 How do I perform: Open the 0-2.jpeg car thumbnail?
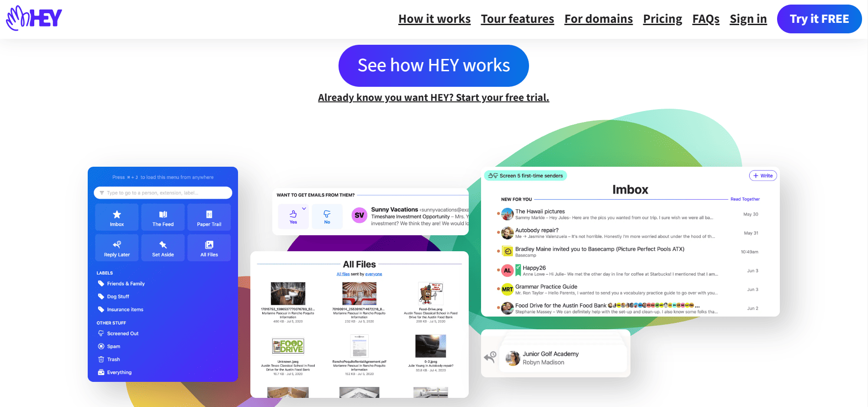tap(431, 346)
